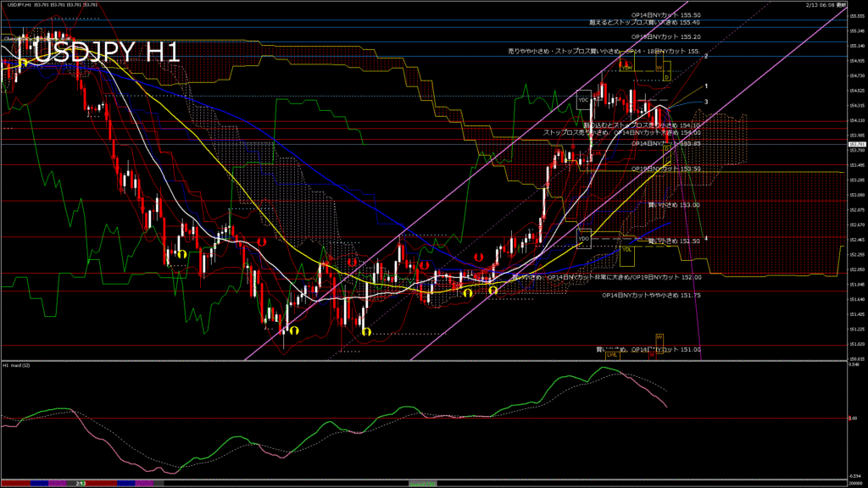Click the yellow D box below YDH

coord(666,77)
